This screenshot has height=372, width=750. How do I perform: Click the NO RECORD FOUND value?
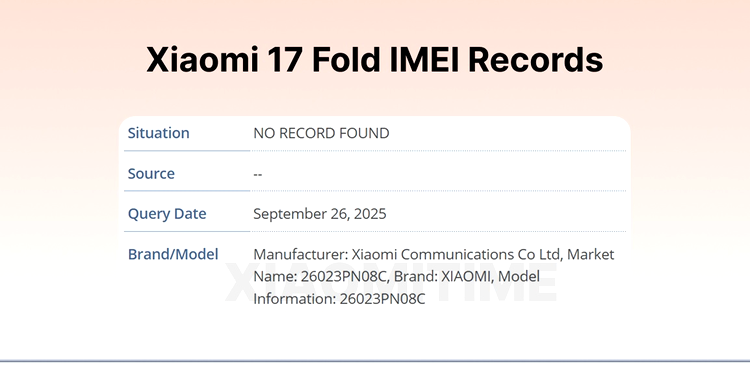click(321, 133)
